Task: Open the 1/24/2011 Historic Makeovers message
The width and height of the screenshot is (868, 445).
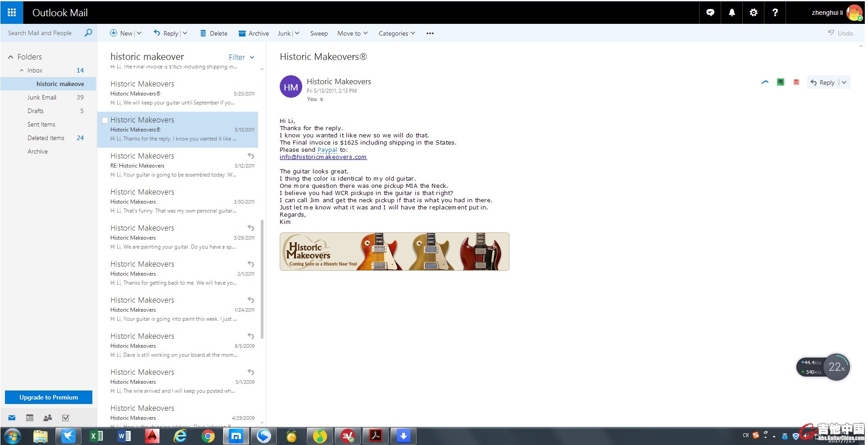Action: (x=178, y=309)
